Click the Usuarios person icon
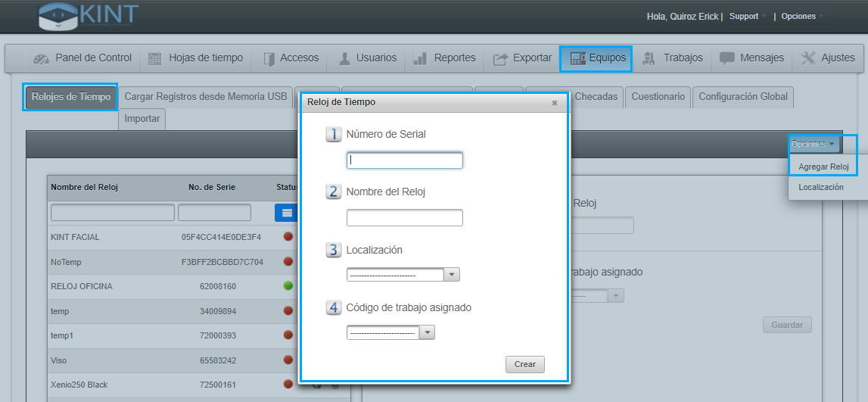868x402 pixels. pyautogui.click(x=344, y=58)
